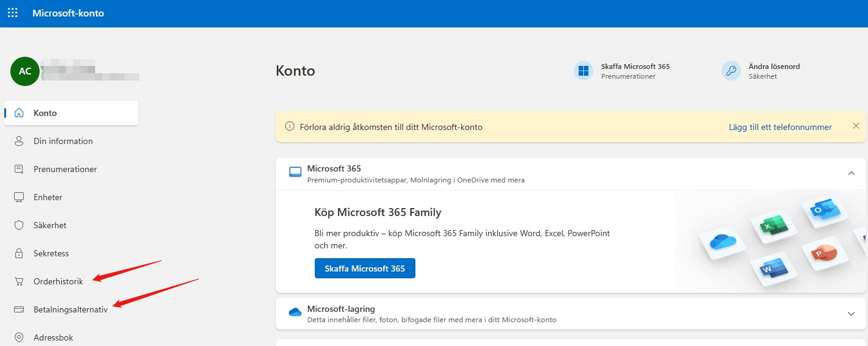Screen dimensions: 868x346
Task: Click Lägg till ett telefonnummer link
Action: 780,127
